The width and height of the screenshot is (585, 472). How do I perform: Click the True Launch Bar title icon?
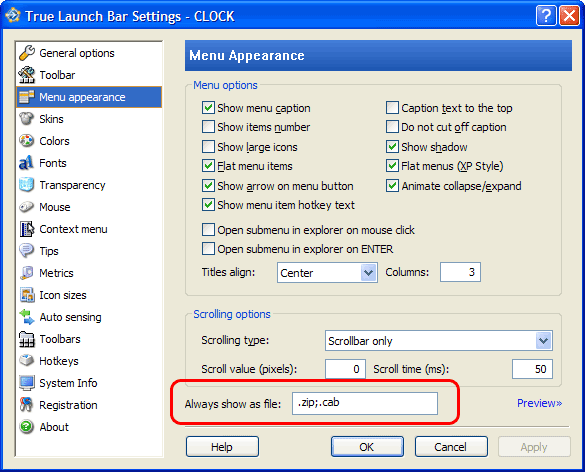click(x=13, y=16)
